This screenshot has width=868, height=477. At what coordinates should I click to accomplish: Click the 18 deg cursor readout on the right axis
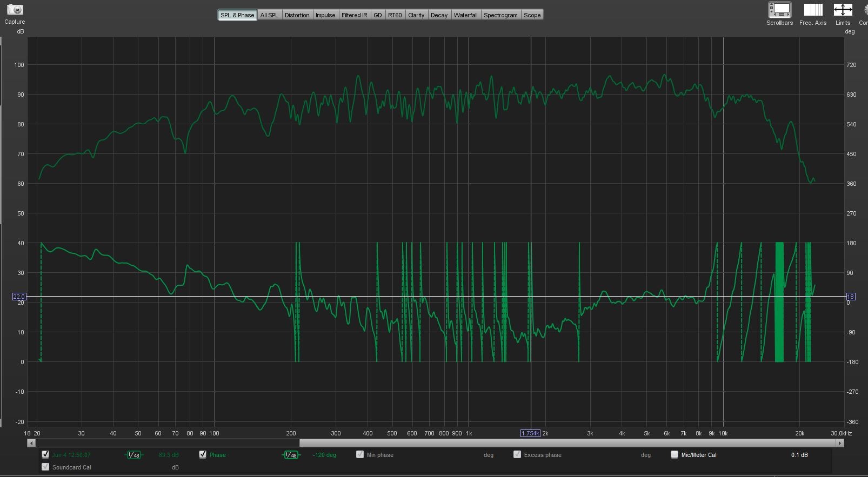click(850, 297)
